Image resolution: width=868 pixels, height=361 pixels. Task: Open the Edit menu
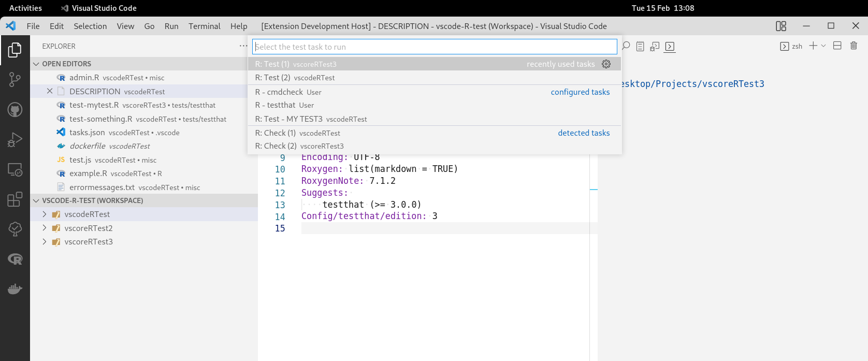[56, 26]
